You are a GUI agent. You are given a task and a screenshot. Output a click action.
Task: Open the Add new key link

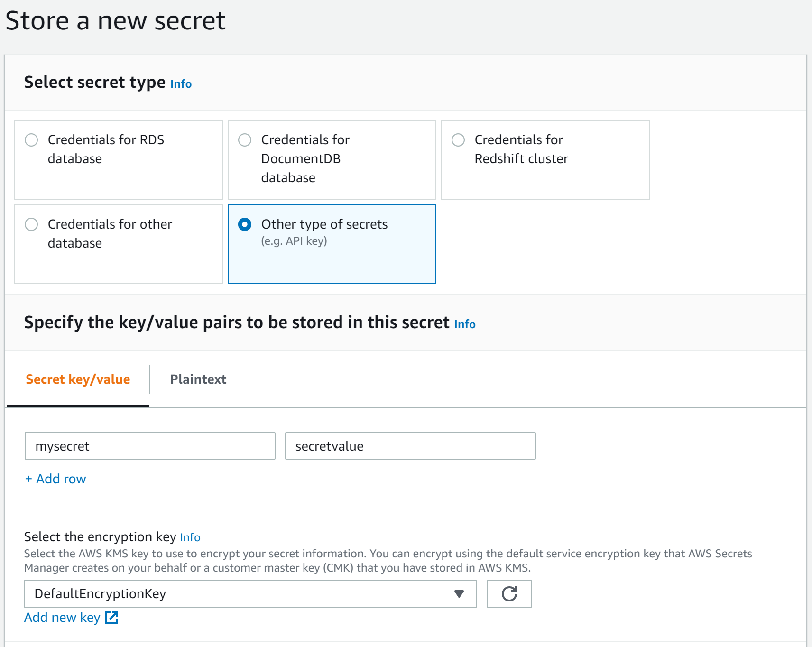pos(62,617)
